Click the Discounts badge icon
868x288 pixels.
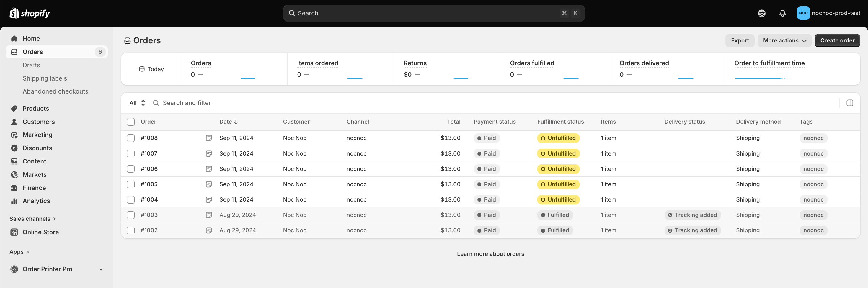tap(14, 148)
